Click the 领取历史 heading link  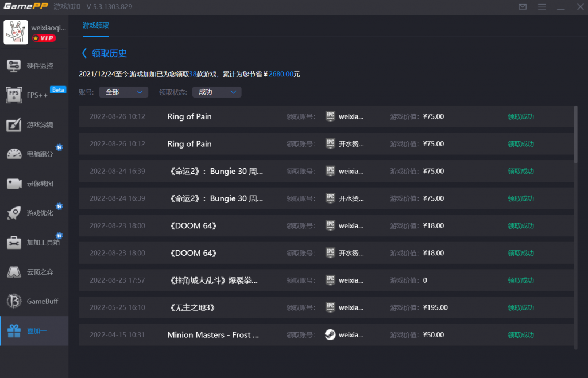[109, 53]
